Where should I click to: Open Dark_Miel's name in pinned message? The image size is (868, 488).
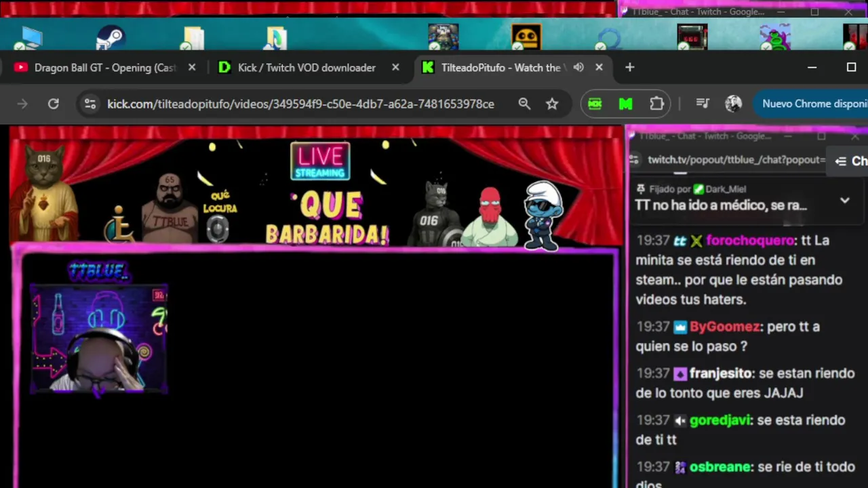[726, 189]
